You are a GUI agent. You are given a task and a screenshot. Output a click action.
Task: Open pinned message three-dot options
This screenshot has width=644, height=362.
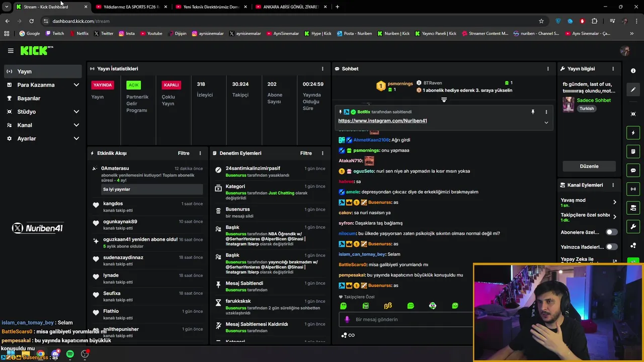546,112
